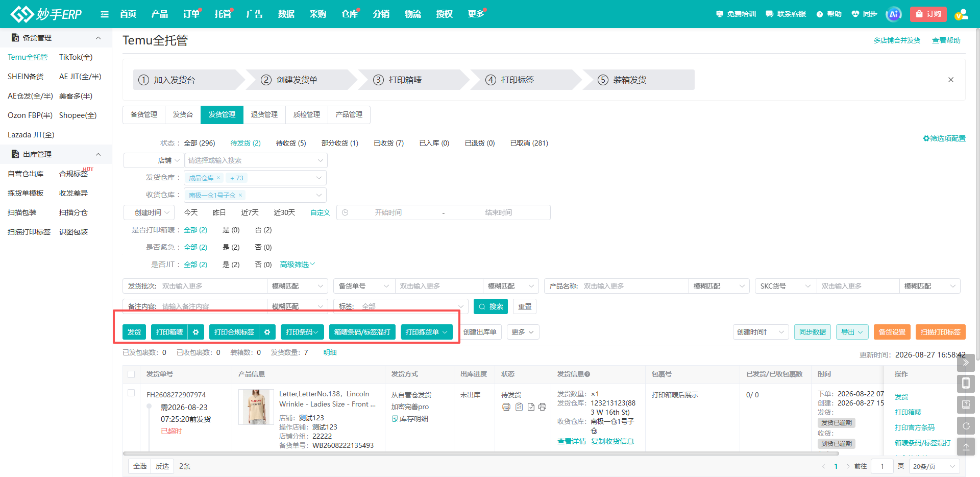Click the 重置 reset button
This screenshot has height=477, width=980.
tap(525, 306)
